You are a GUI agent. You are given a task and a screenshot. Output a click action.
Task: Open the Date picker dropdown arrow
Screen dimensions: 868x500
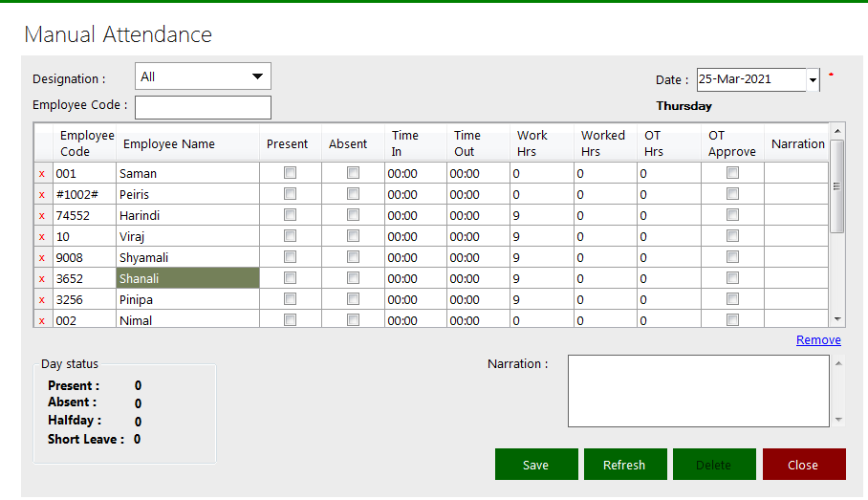tap(813, 81)
